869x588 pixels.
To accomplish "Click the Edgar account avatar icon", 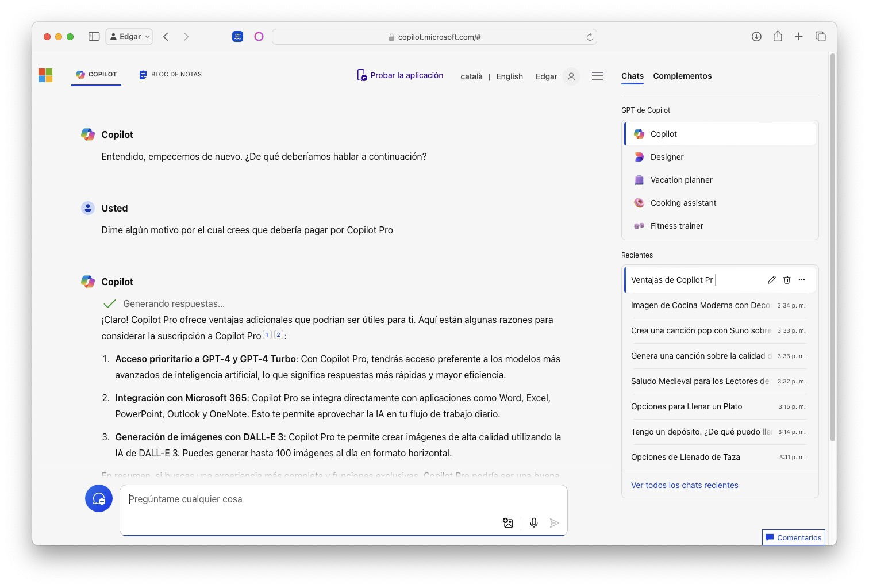I will tap(571, 76).
